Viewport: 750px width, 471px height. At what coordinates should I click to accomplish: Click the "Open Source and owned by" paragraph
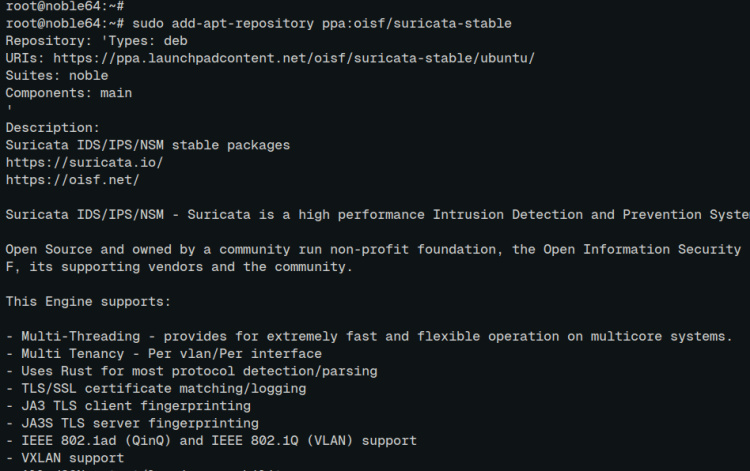point(377,250)
